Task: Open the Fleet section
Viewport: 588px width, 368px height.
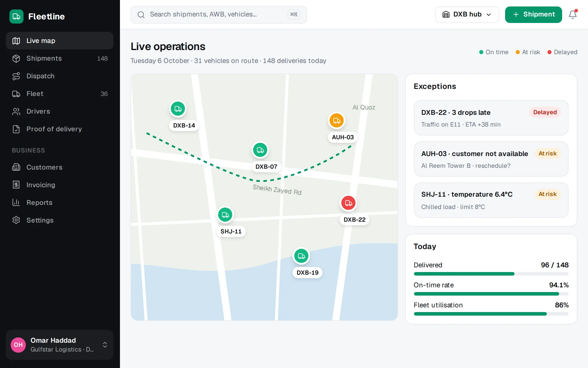Action: coord(60,94)
